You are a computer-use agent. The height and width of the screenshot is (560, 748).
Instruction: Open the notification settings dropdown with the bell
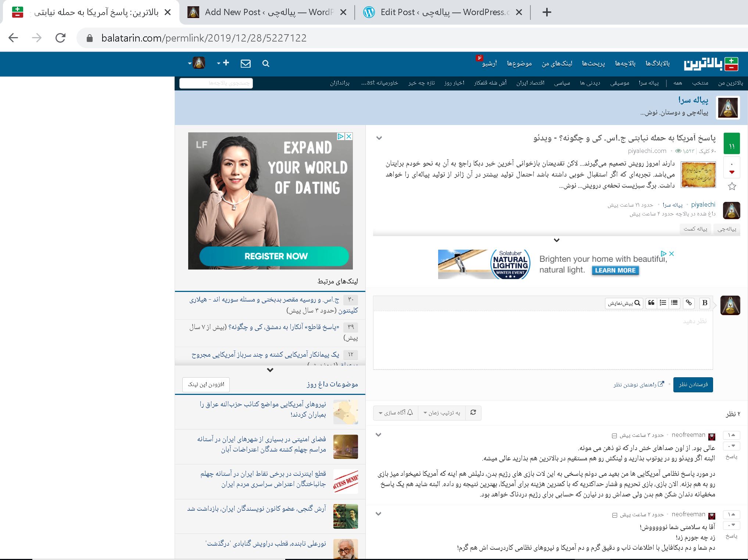(396, 413)
